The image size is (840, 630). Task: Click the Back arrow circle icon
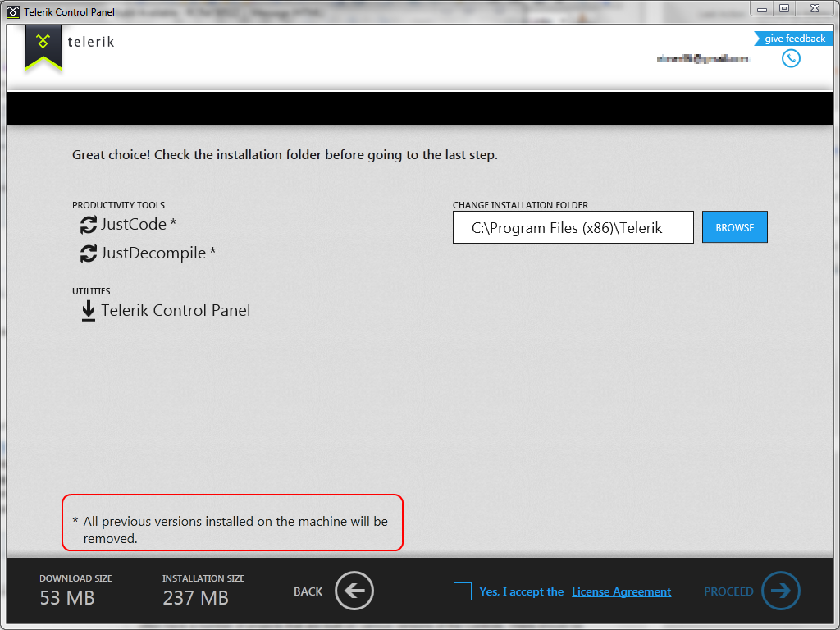[x=354, y=591]
